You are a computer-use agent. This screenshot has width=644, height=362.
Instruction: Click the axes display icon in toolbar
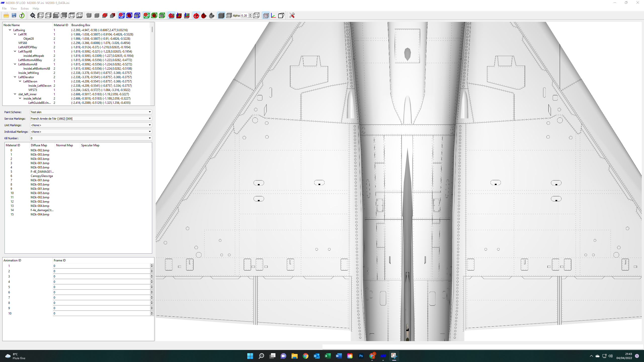click(x=273, y=16)
